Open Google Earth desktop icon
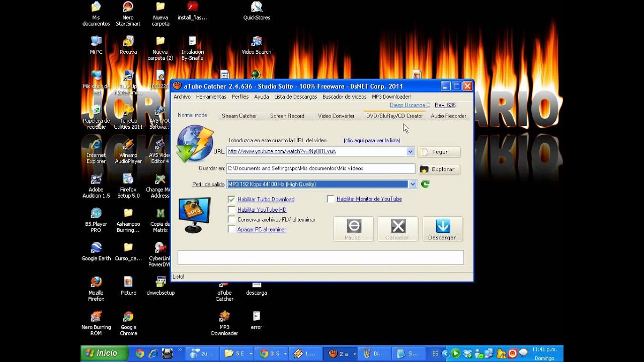 pos(96,251)
